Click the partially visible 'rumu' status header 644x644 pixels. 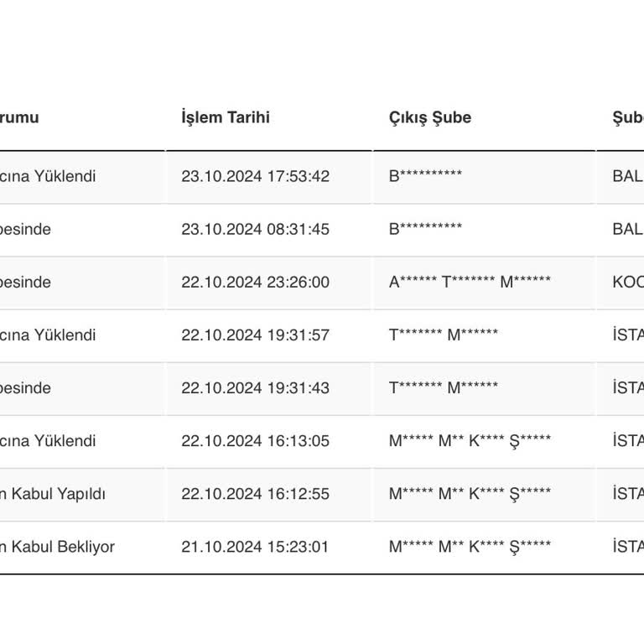pos(19,117)
